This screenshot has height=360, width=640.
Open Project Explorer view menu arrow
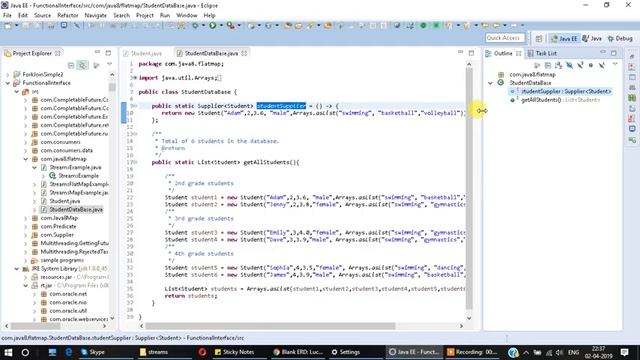pyautogui.click(x=109, y=65)
